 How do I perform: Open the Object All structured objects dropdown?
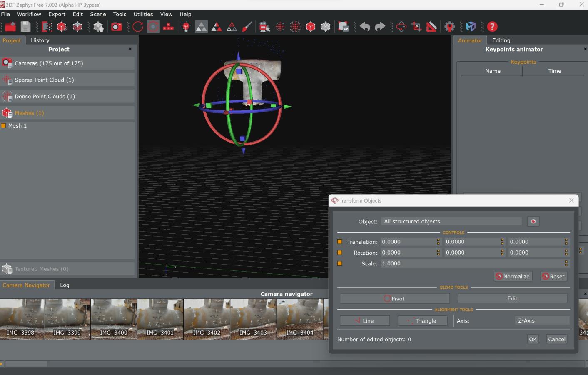(x=451, y=221)
